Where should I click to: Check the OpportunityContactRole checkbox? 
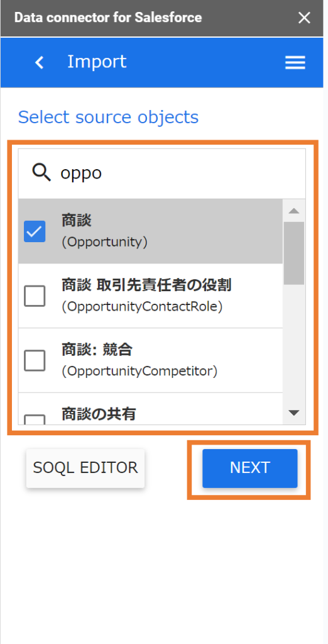tap(35, 296)
